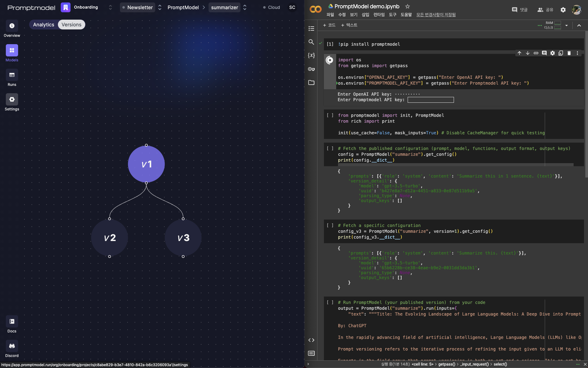The height and width of the screenshot is (368, 588).
Task: Switch to the Analytics view
Action: point(44,25)
